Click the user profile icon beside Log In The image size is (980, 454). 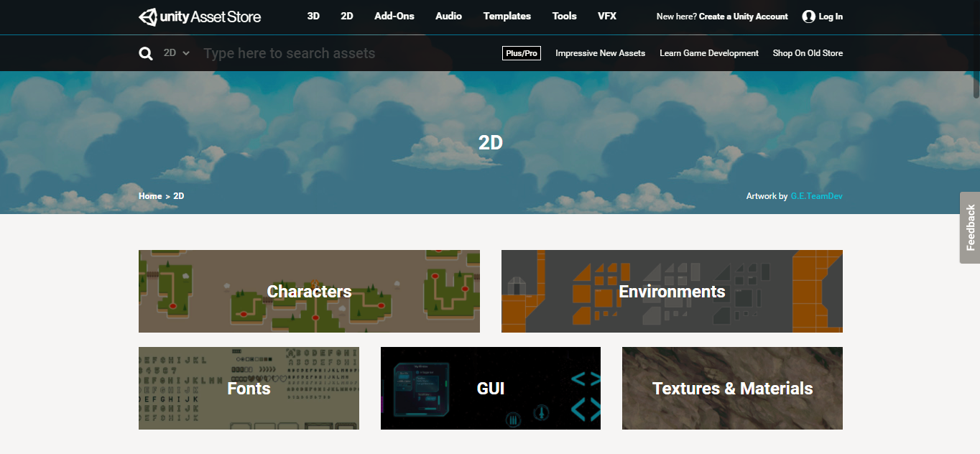click(x=808, y=17)
